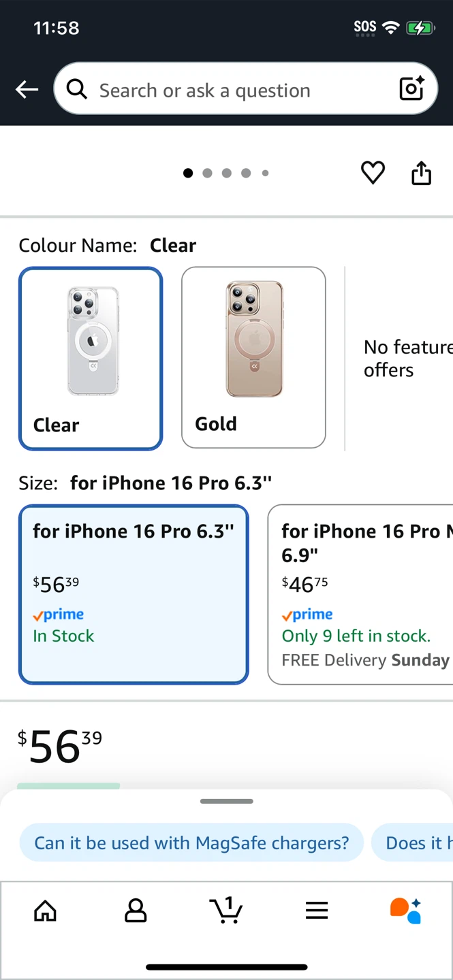Open the shopping cart
This screenshot has height=980, width=453.
tap(226, 910)
